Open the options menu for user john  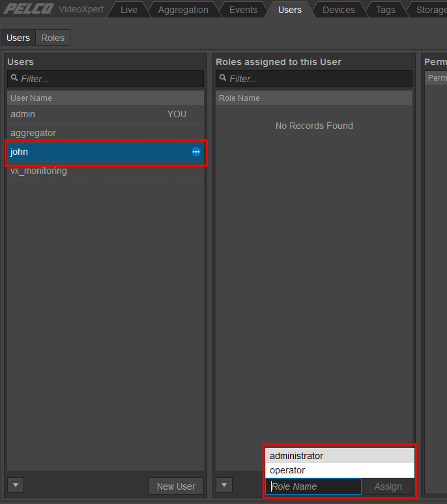(196, 152)
